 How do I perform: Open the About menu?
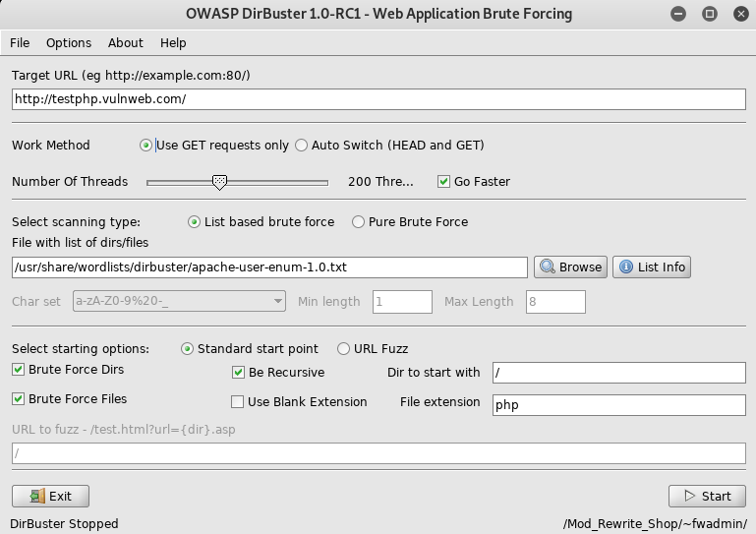click(x=126, y=43)
